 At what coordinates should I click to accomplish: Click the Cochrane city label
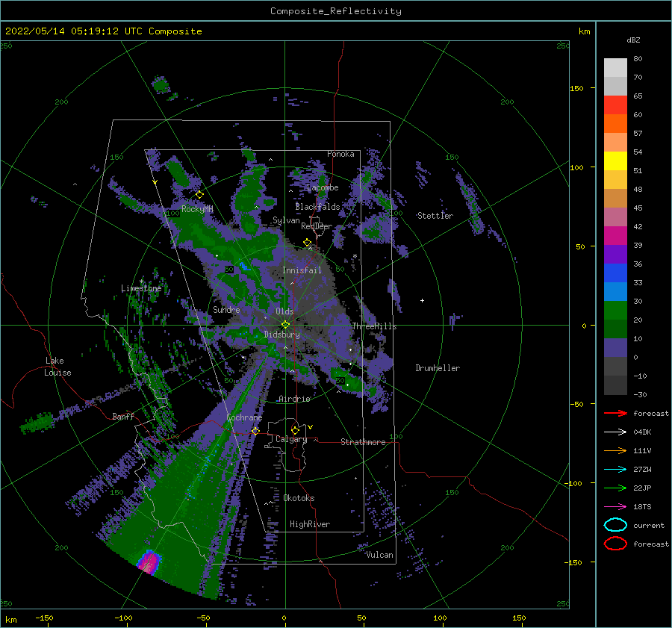[x=244, y=417]
